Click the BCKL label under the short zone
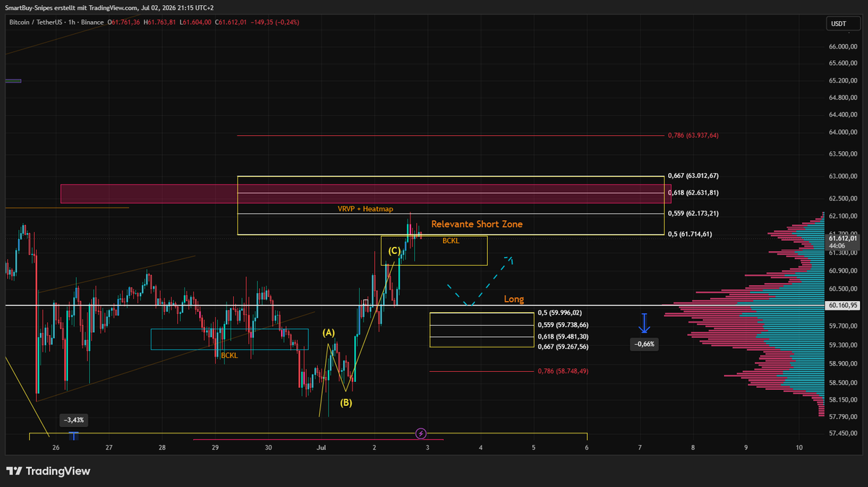Viewport: 868px width, 487px height. tap(450, 241)
